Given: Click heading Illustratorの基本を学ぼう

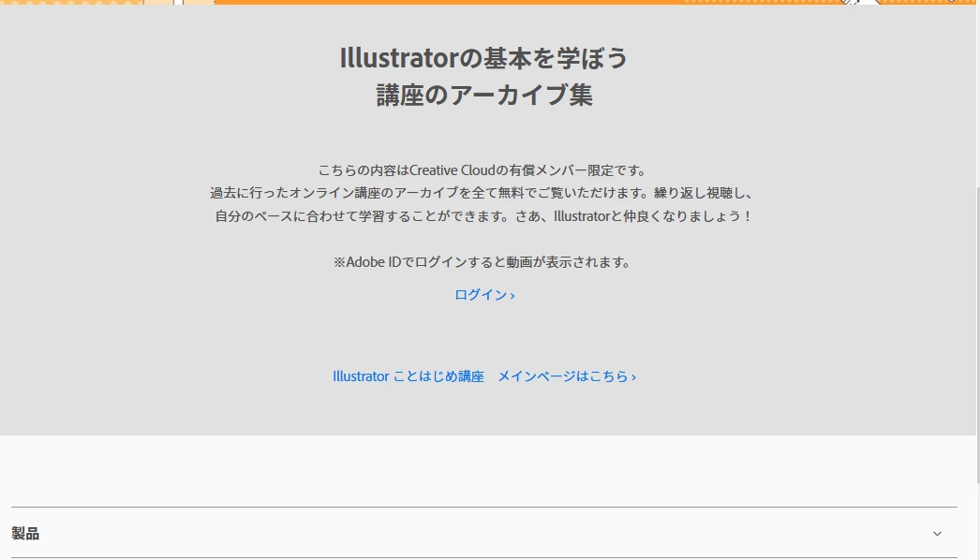Looking at the screenshot, I should [x=483, y=58].
